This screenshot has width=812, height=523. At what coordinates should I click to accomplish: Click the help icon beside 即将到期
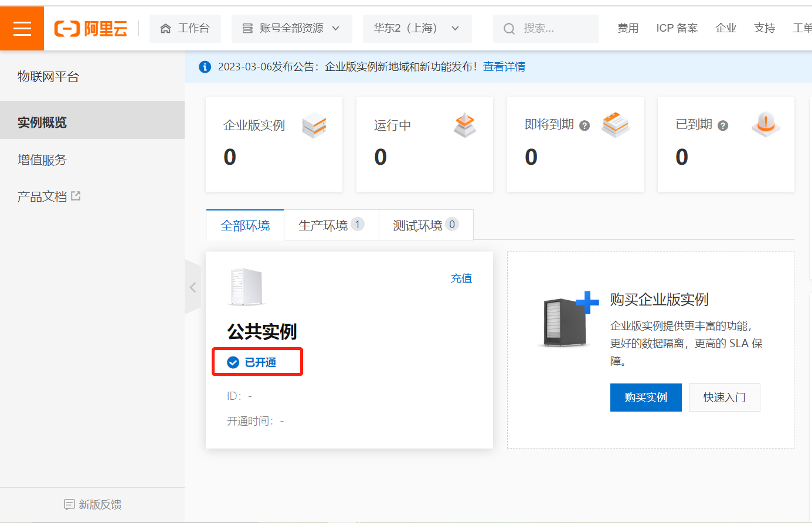pos(585,125)
